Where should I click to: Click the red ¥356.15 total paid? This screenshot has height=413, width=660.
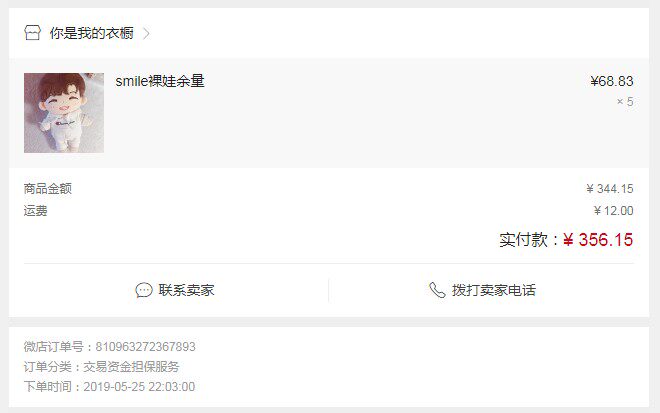pyautogui.click(x=598, y=240)
